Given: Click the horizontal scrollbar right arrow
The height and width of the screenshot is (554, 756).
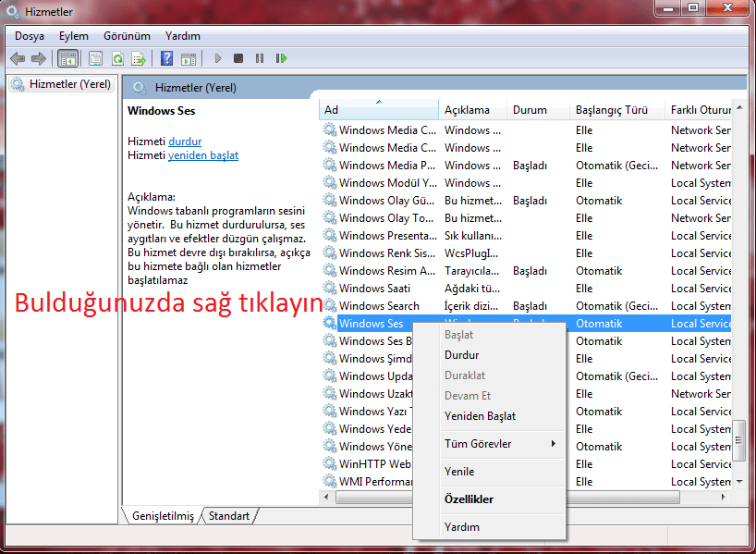Looking at the screenshot, I should point(724,497).
